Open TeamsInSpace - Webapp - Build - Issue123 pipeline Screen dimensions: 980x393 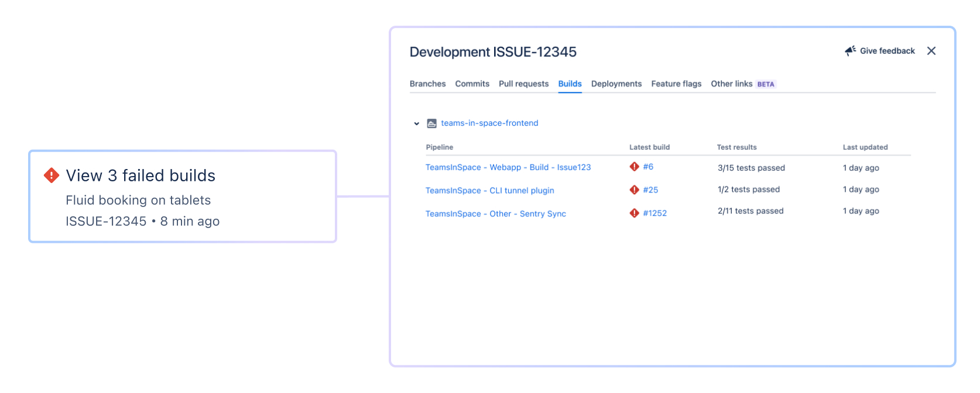[508, 167]
